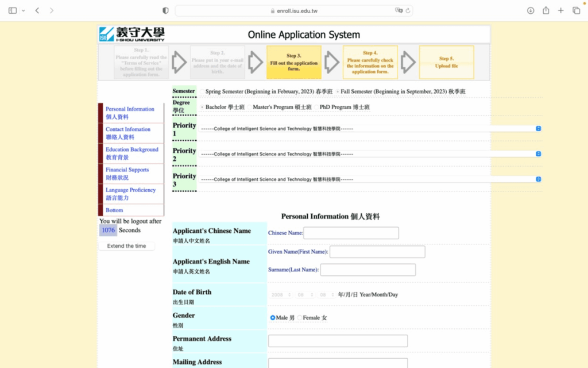The image size is (588, 368).
Task: Click the I-Shou University logo
Action: [x=131, y=34]
